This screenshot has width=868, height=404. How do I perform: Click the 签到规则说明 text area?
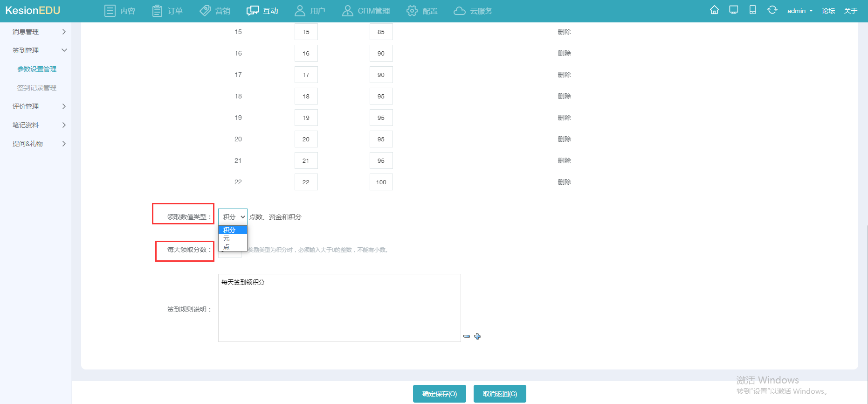[x=339, y=308]
